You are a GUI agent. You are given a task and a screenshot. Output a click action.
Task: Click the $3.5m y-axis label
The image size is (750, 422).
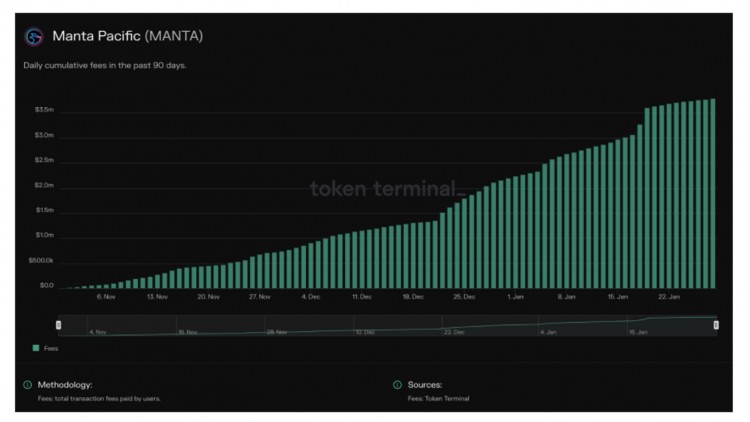pos(44,110)
